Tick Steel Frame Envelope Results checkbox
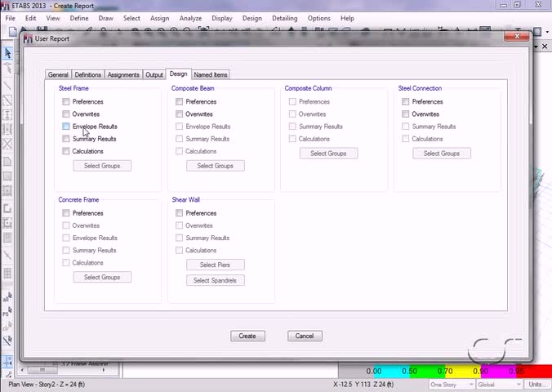Screen dimensions: 552x392 66,127
